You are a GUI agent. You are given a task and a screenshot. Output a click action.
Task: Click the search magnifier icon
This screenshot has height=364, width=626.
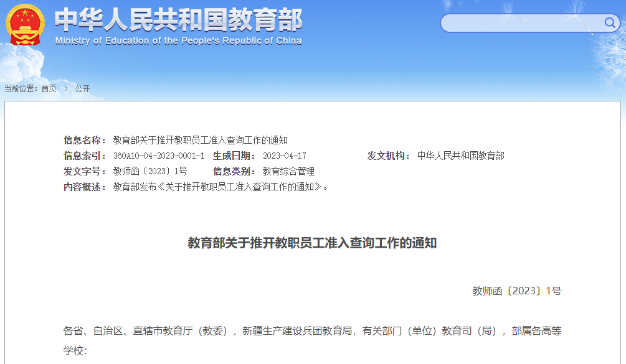(x=610, y=23)
